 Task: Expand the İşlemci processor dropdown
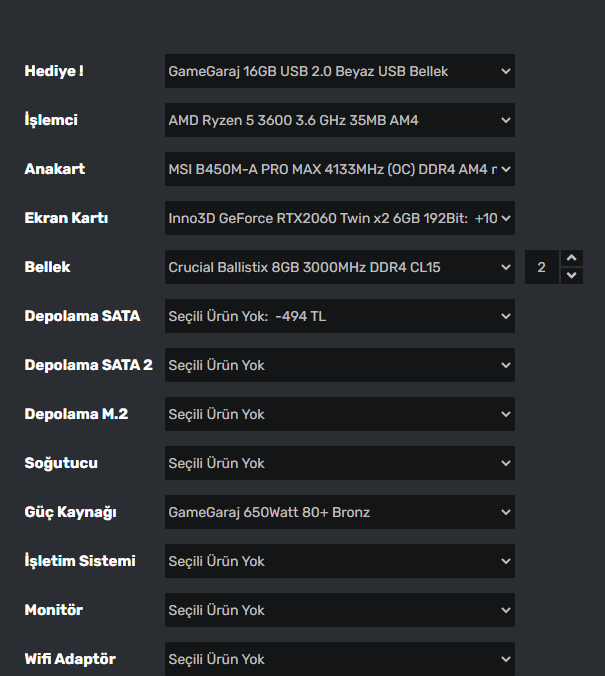[339, 120]
